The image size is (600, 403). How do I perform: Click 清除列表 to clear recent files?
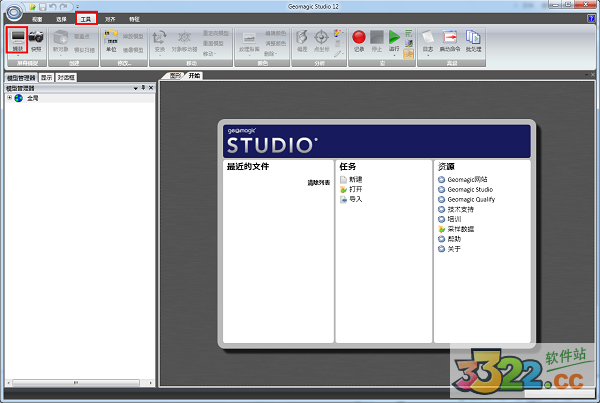point(318,183)
